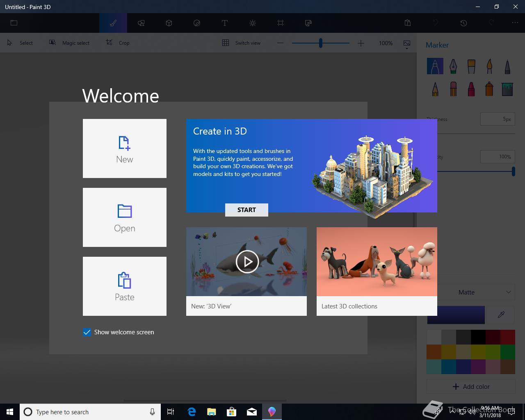Select the Pixel pen brush
This screenshot has width=525, height=420.
507,66
